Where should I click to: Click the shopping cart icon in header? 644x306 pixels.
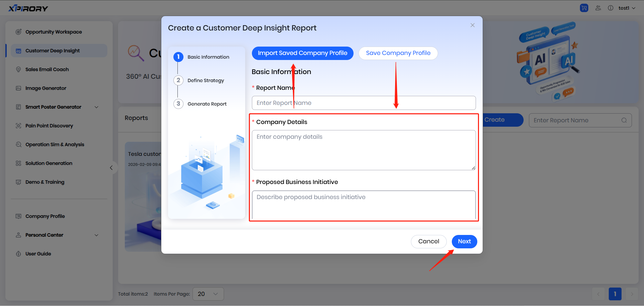[x=584, y=8]
